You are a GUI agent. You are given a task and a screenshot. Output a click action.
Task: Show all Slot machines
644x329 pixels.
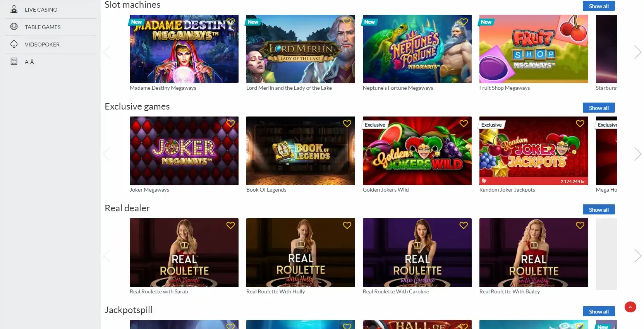coord(599,6)
